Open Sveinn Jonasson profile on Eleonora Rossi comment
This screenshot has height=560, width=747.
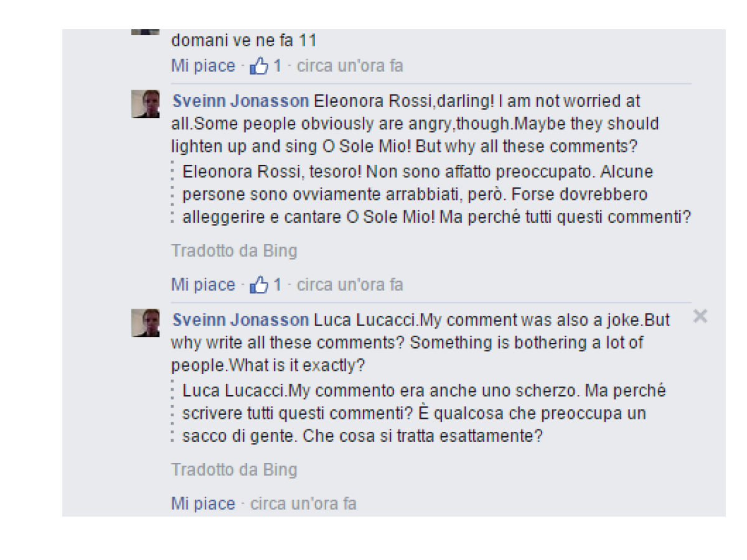click(x=240, y=101)
